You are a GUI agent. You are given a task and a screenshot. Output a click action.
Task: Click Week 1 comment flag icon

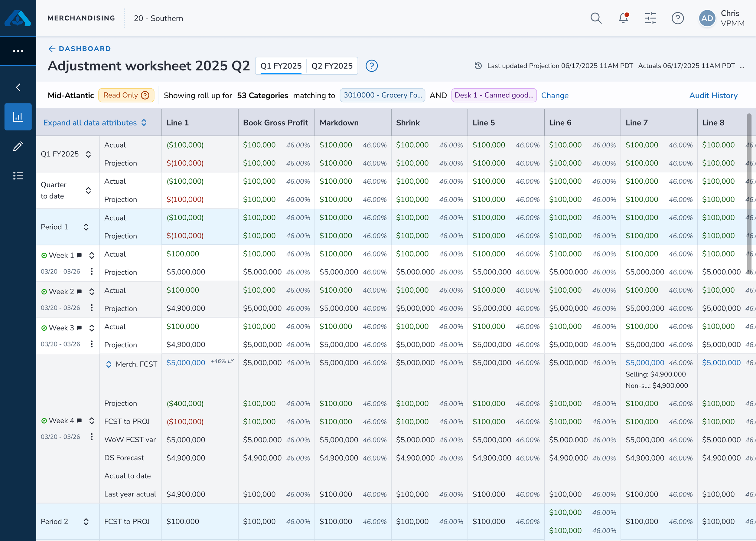(79, 255)
